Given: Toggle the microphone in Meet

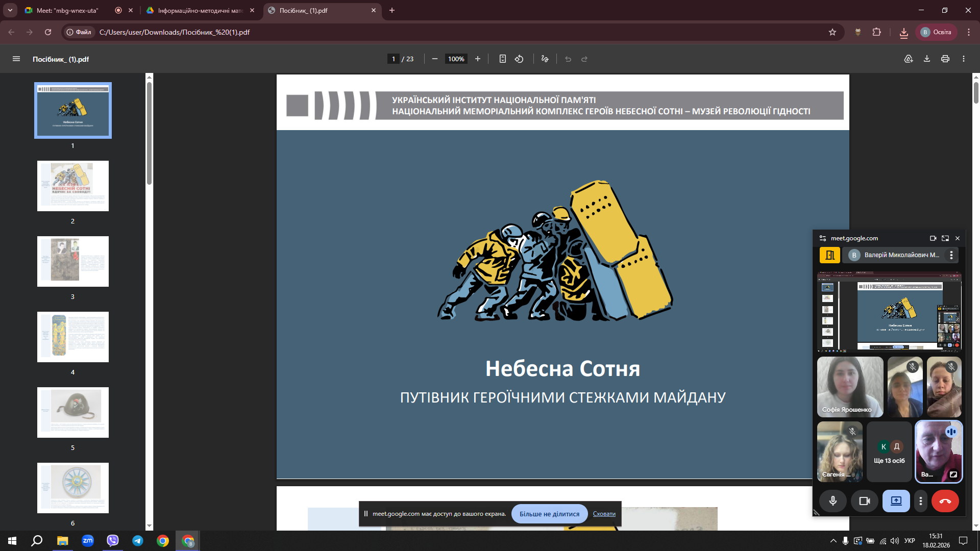Looking at the screenshot, I should tap(832, 501).
